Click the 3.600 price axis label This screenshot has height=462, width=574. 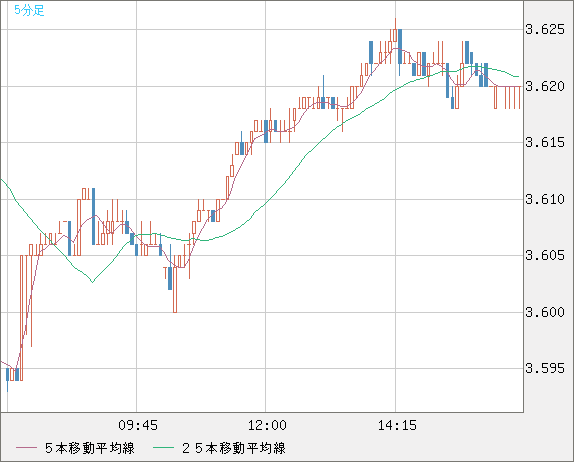pos(545,312)
